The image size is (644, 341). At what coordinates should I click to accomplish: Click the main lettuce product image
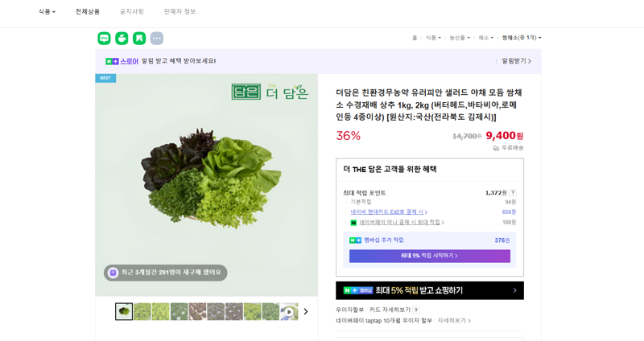click(x=207, y=185)
